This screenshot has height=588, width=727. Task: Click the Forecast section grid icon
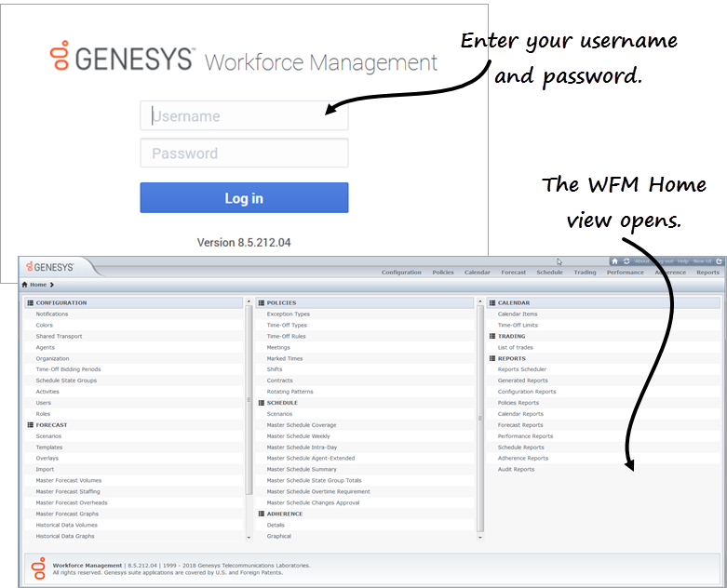pos(30,425)
